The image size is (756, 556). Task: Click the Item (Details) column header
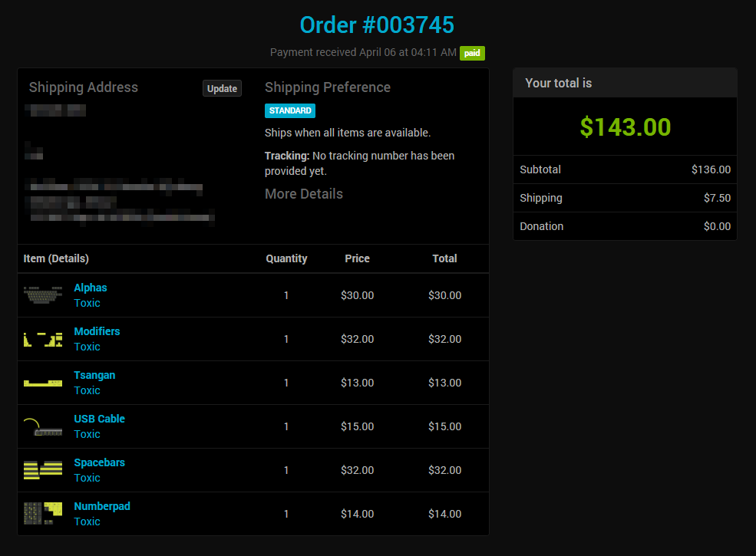tap(56, 258)
